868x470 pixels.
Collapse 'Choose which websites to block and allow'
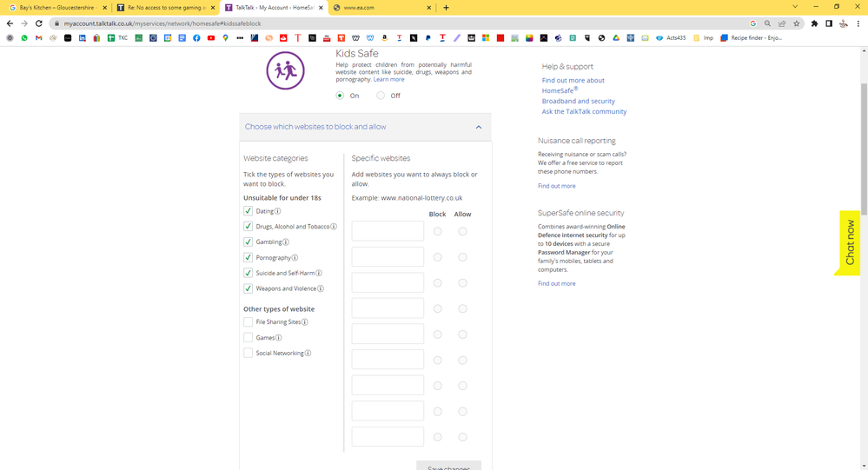click(x=478, y=127)
